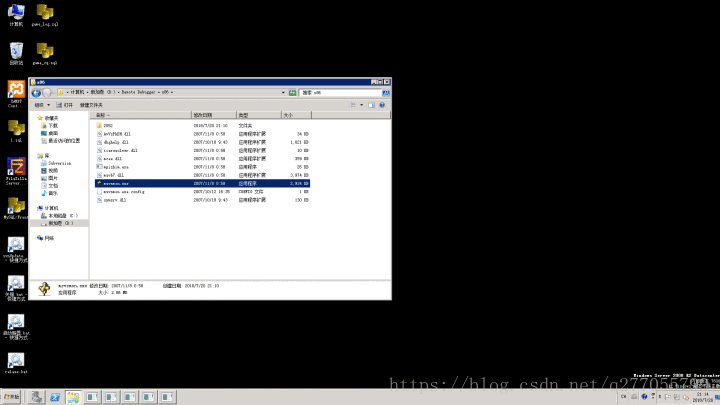Click the 计算机 node in navigation pane
The image size is (720, 405).
point(48,208)
